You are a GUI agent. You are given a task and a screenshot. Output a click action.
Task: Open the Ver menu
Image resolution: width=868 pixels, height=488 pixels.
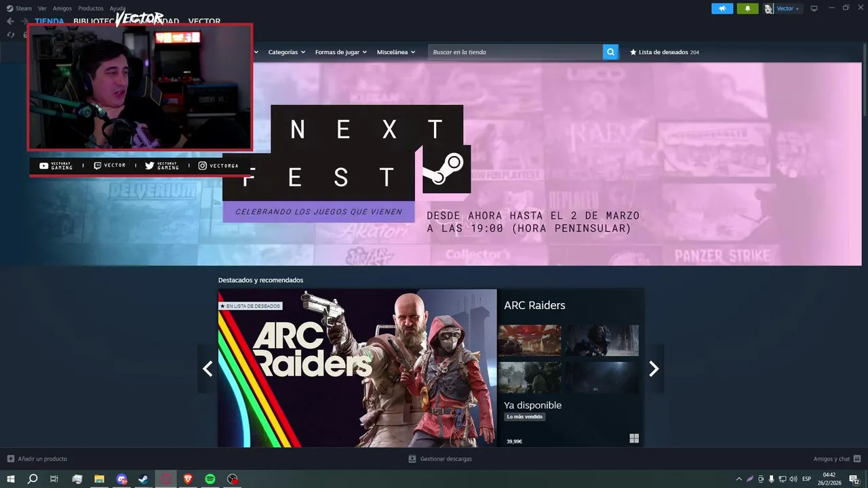[x=42, y=8]
